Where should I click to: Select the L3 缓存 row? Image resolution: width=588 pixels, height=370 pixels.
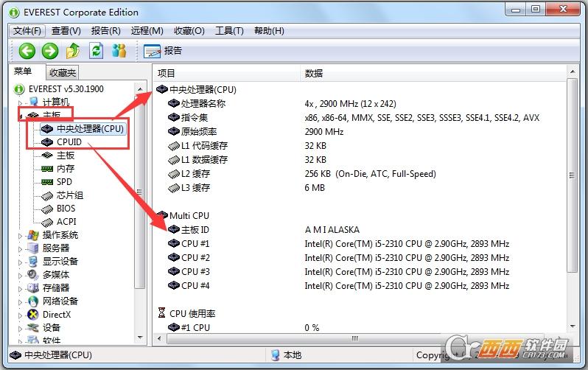[x=360, y=188]
